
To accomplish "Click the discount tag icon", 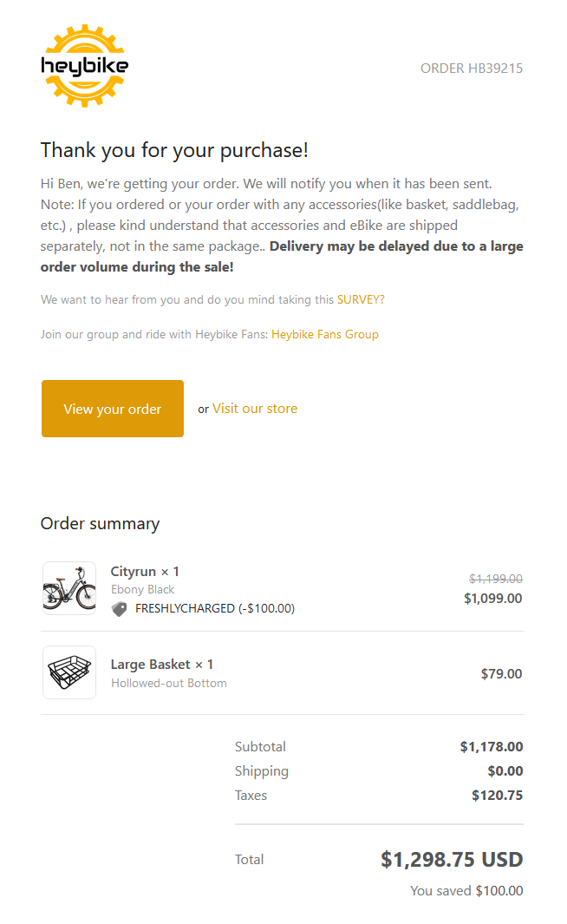I will point(120,609).
